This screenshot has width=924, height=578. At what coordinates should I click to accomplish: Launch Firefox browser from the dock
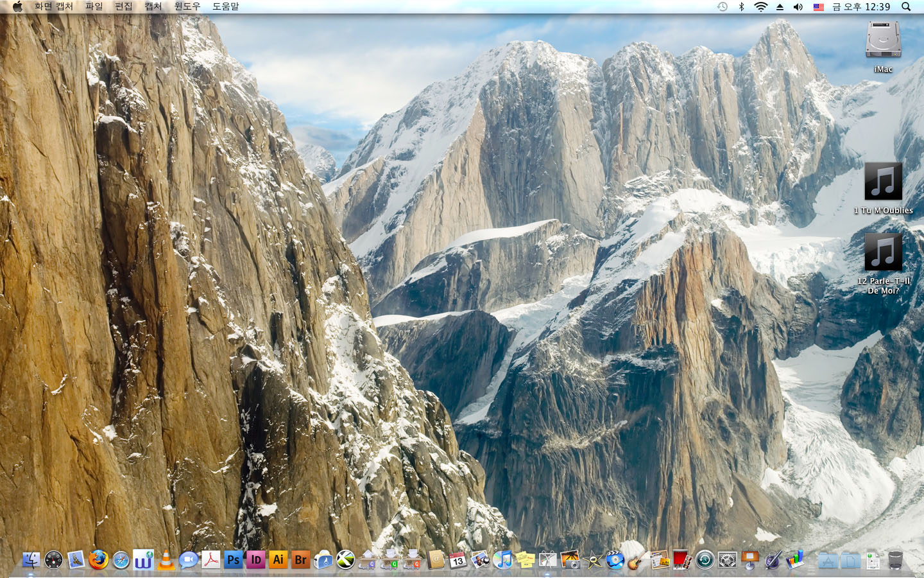point(98,560)
